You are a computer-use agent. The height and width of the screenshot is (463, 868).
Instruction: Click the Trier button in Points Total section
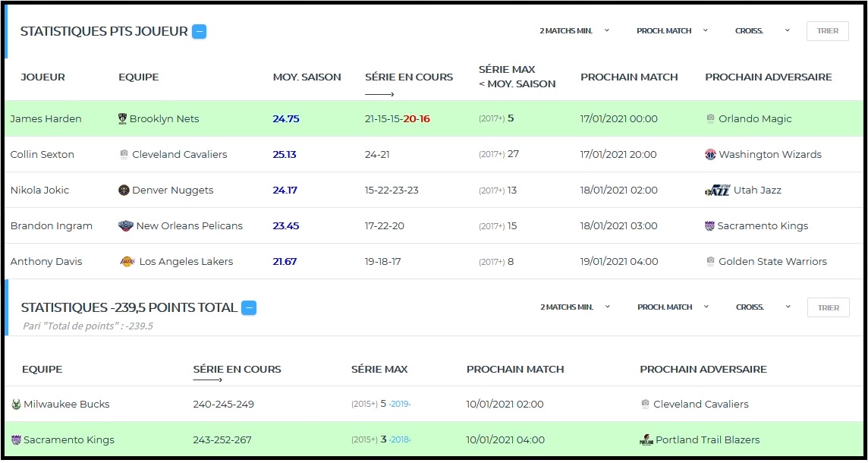pos(828,307)
